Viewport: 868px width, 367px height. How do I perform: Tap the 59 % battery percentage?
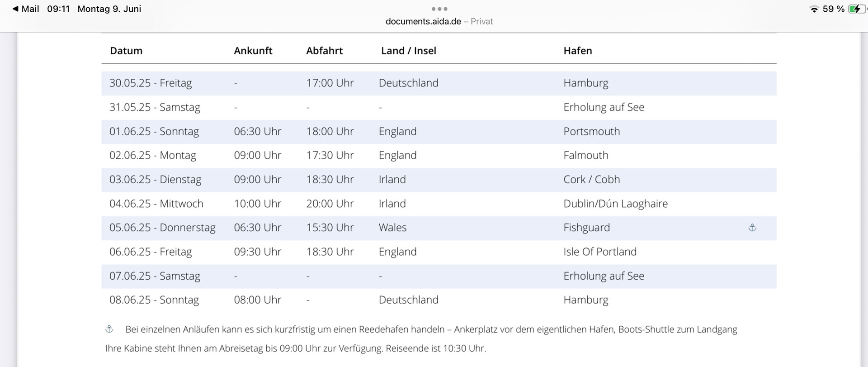(x=833, y=9)
